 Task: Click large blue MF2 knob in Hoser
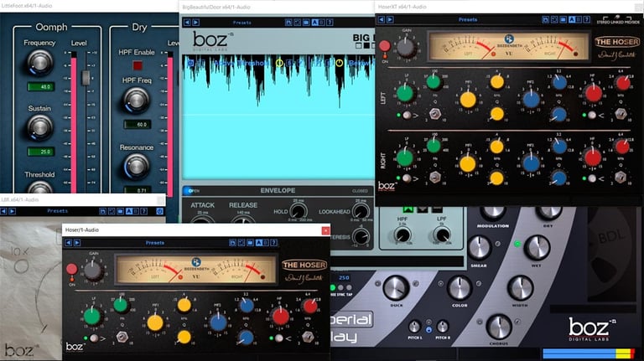pos(218,322)
